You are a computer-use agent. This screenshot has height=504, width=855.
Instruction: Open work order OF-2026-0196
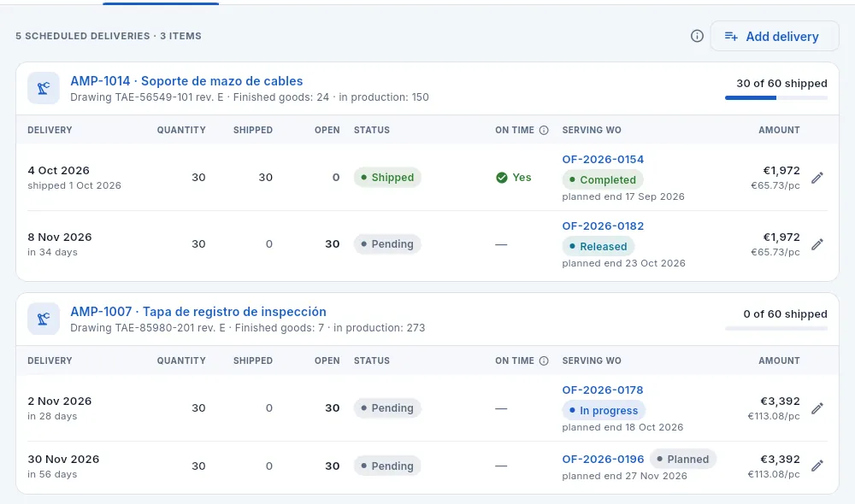603,460
